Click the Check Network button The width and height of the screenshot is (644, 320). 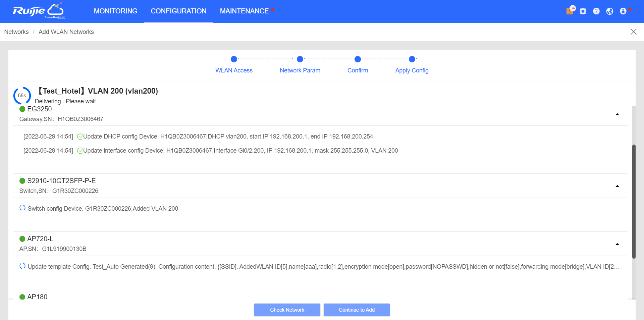coord(287,310)
